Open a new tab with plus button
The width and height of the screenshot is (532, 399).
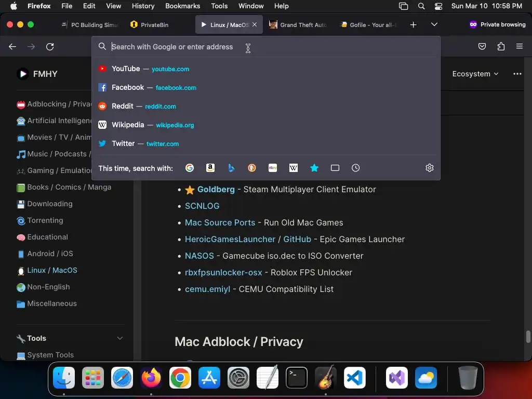(413, 25)
